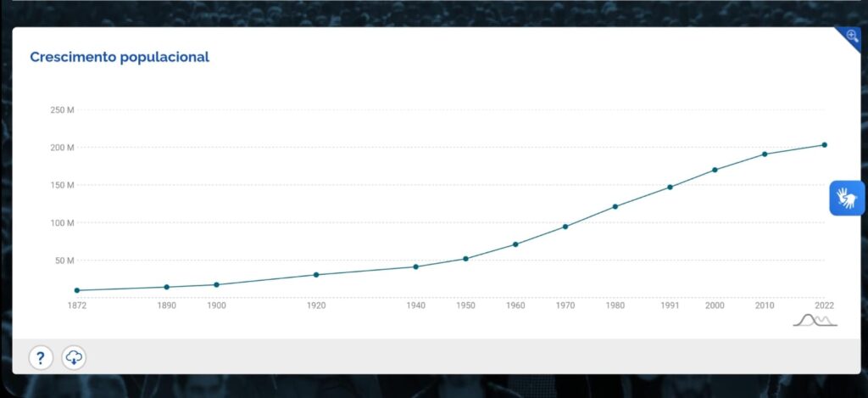Viewport: 868px width, 398px height.
Task: Select the 1890 data point
Action: click(x=166, y=287)
